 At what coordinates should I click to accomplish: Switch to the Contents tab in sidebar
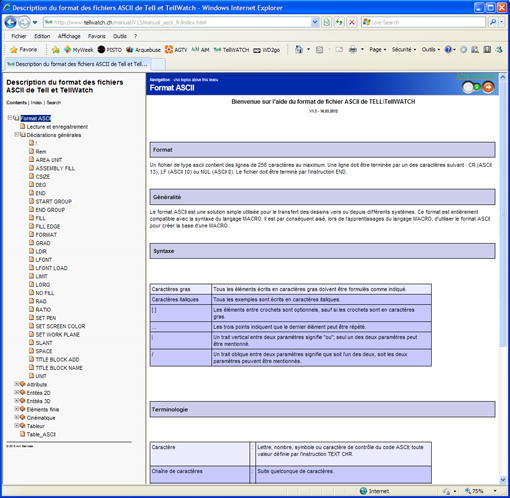(x=16, y=103)
